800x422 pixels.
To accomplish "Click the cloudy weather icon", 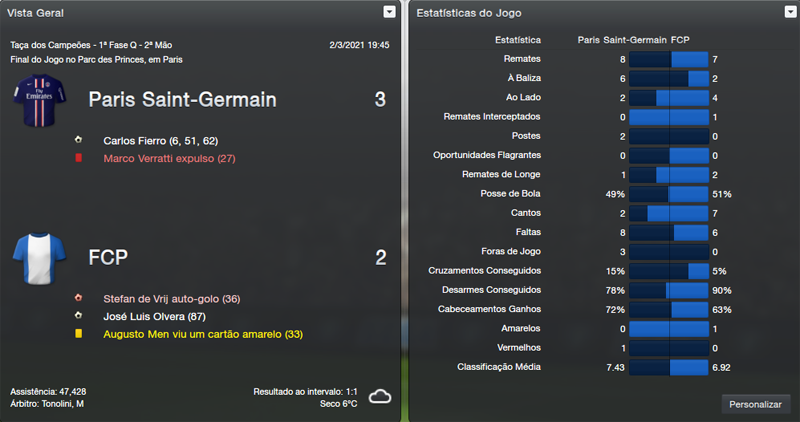I will pos(379,396).
